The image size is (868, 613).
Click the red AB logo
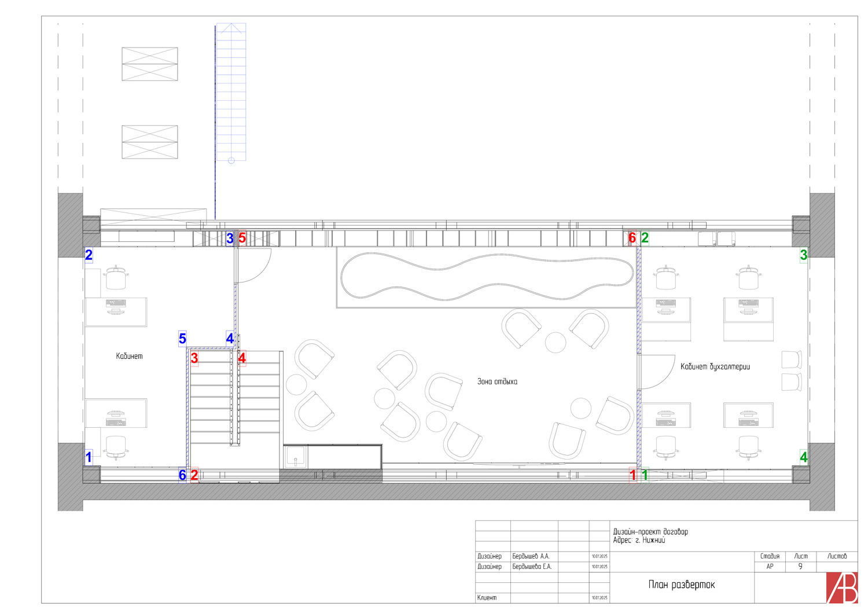point(841,588)
